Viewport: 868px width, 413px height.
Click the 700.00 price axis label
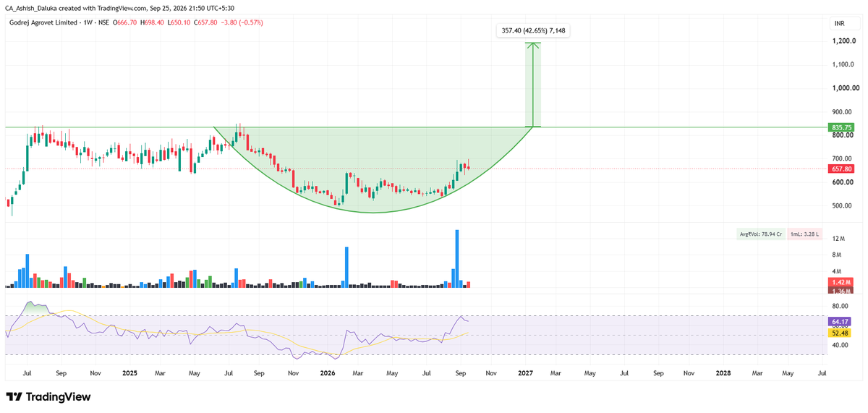coord(842,158)
